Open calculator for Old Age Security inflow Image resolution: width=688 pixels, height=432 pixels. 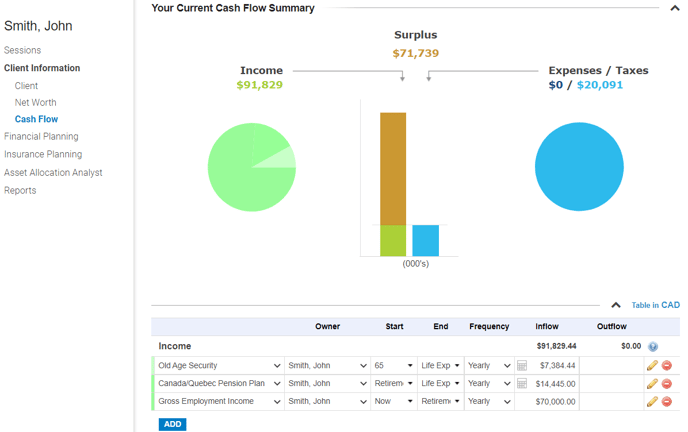click(x=522, y=366)
